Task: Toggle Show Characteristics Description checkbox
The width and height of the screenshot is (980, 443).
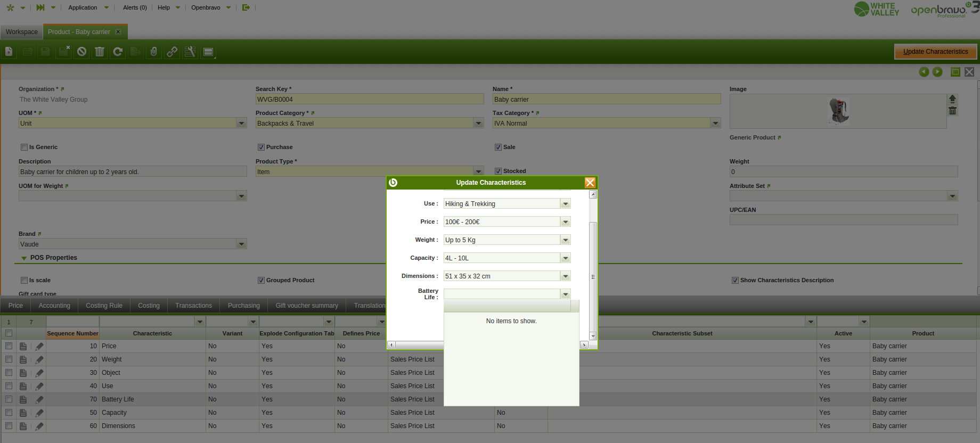Action: [735, 281]
